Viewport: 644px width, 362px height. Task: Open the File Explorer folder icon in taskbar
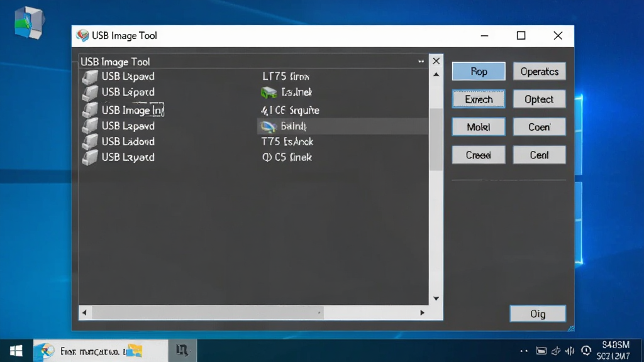(135, 351)
